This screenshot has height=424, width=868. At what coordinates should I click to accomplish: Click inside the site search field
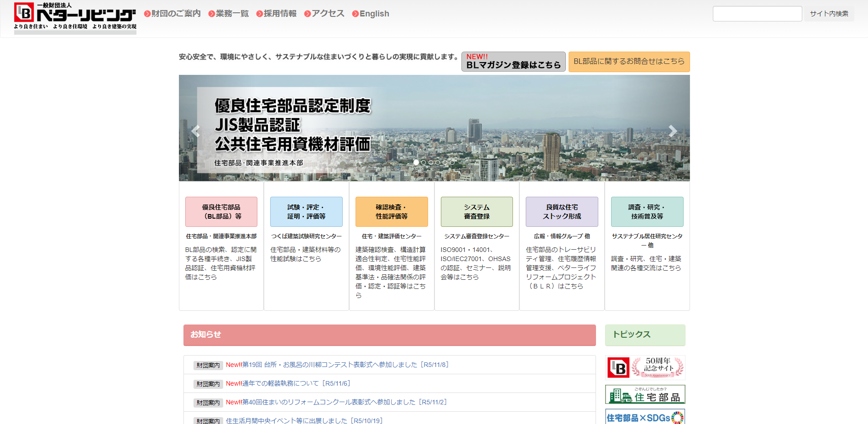point(757,13)
